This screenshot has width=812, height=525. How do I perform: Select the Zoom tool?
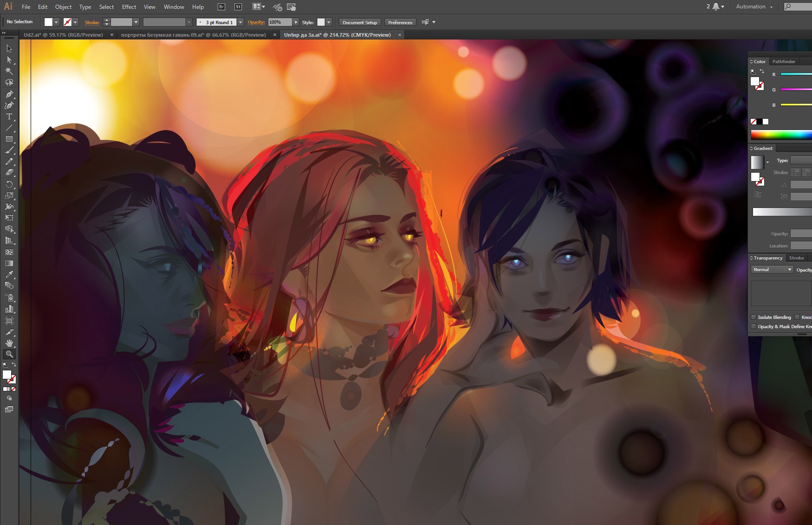(x=9, y=354)
